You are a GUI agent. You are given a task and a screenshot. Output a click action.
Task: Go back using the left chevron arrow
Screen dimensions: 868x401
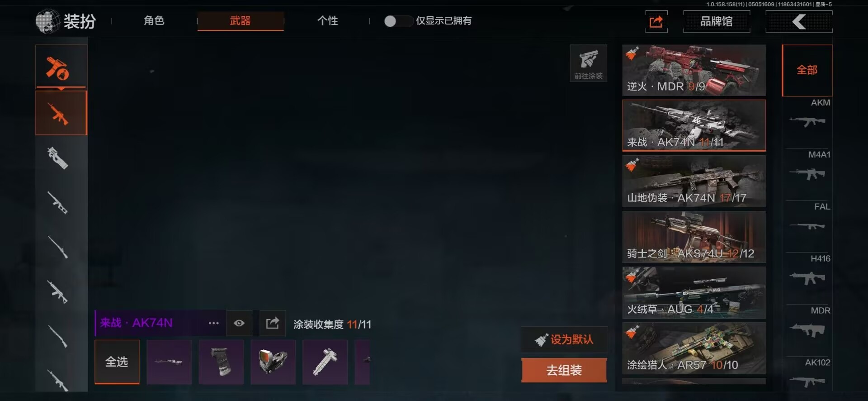(x=799, y=21)
